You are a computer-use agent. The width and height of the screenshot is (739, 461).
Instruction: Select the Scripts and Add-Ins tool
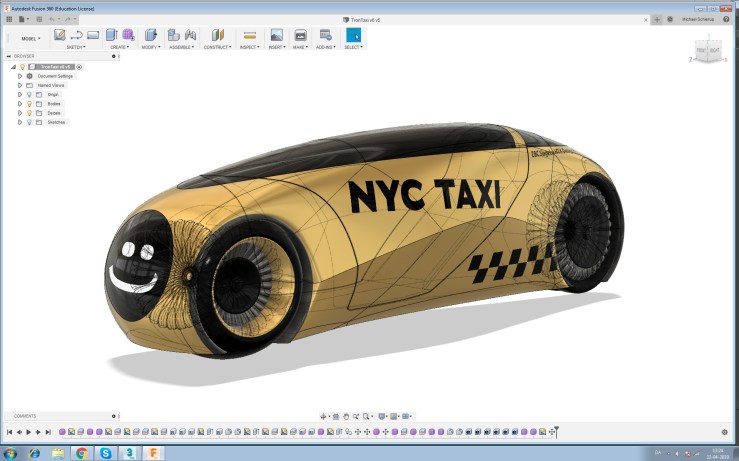325,34
